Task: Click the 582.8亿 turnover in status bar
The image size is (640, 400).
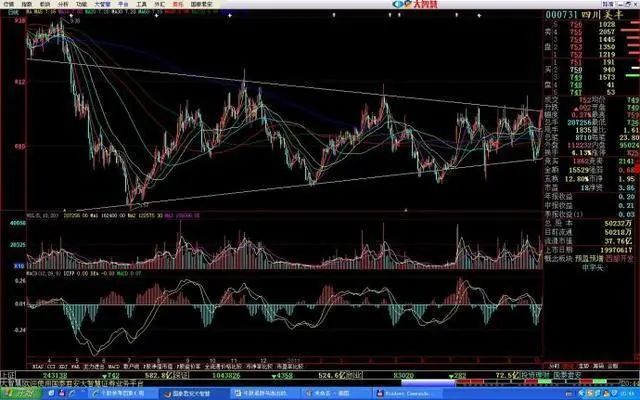Action: tap(159, 375)
